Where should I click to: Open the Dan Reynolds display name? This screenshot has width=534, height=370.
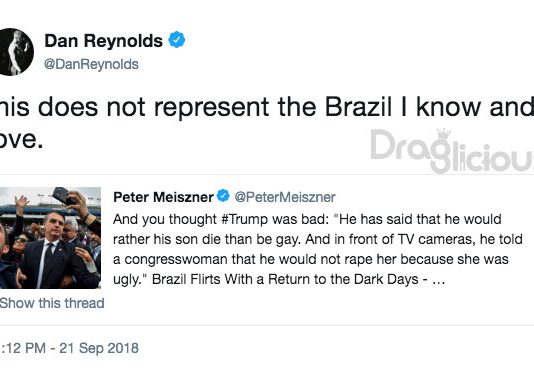104,41
